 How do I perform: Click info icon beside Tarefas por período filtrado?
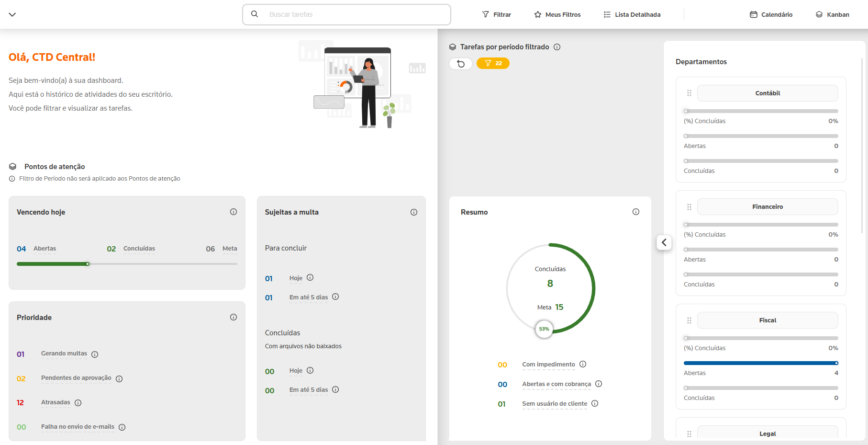tap(557, 47)
